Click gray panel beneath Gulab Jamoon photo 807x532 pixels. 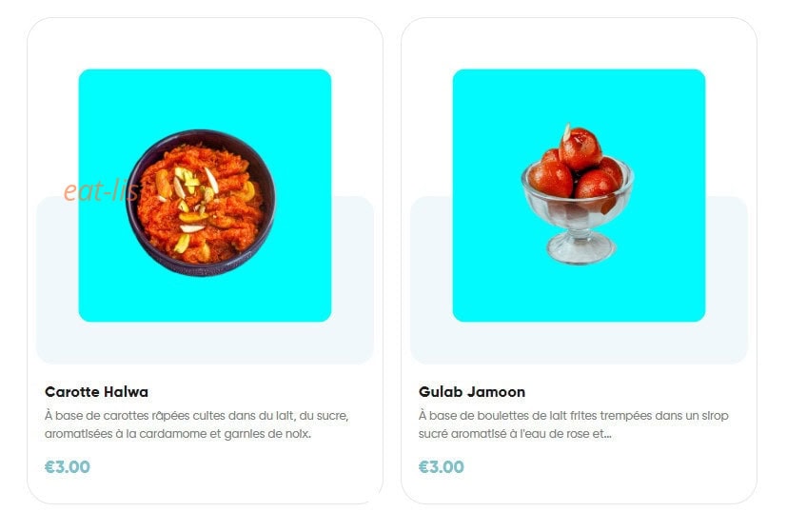coord(579,344)
